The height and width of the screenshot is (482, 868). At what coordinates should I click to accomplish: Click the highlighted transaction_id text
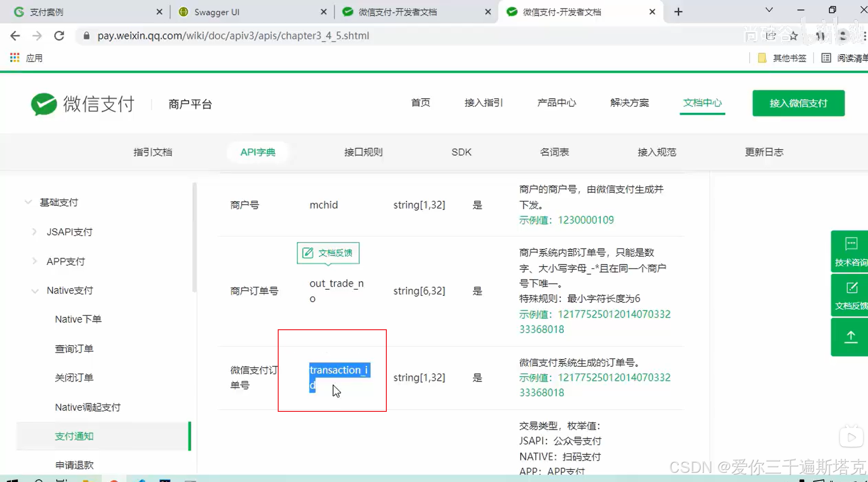[x=340, y=377]
